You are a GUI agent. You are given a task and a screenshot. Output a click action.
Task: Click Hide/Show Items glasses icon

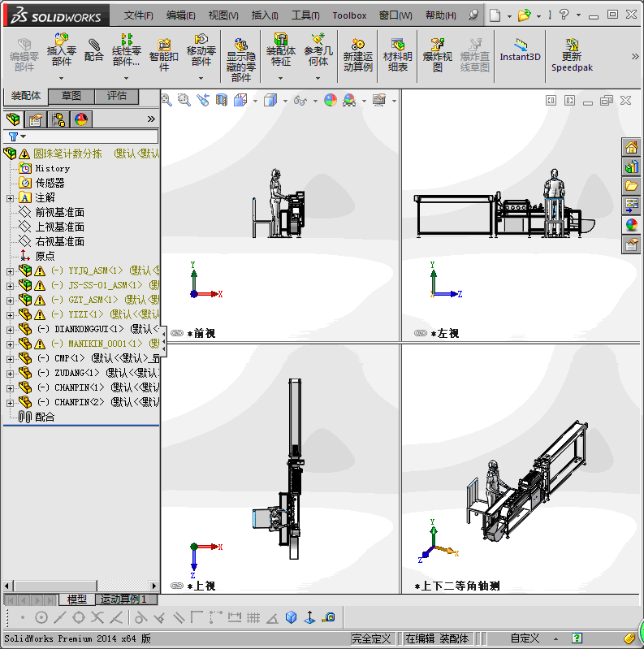tap(300, 100)
